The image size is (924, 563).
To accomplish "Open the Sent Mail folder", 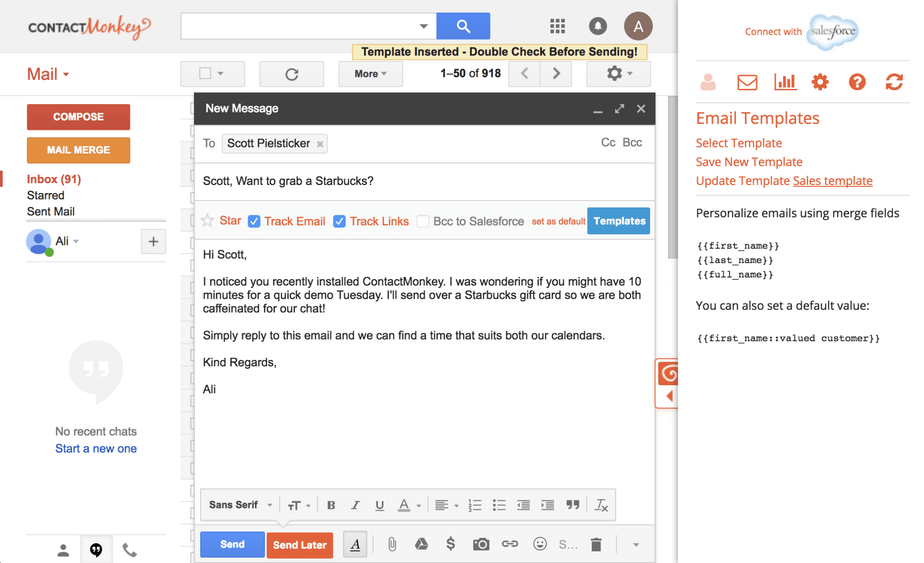I will coord(51,212).
